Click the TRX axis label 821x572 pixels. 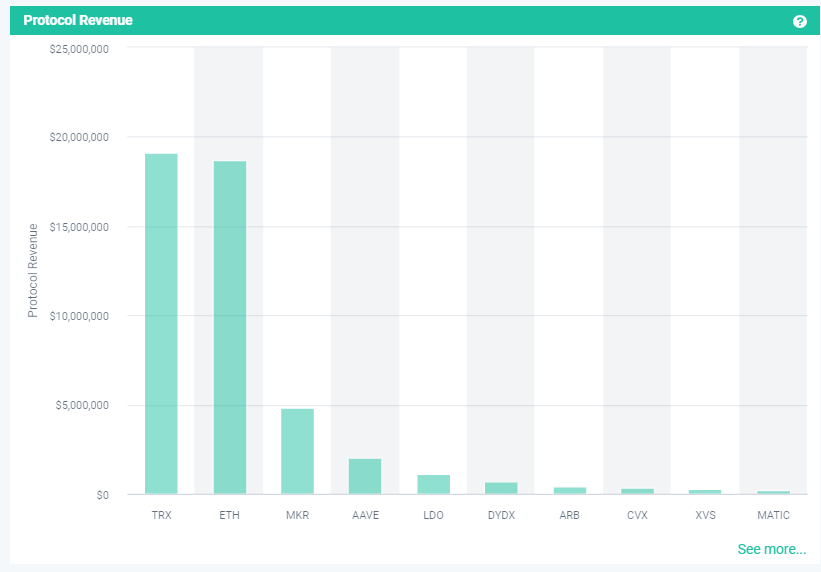point(161,515)
